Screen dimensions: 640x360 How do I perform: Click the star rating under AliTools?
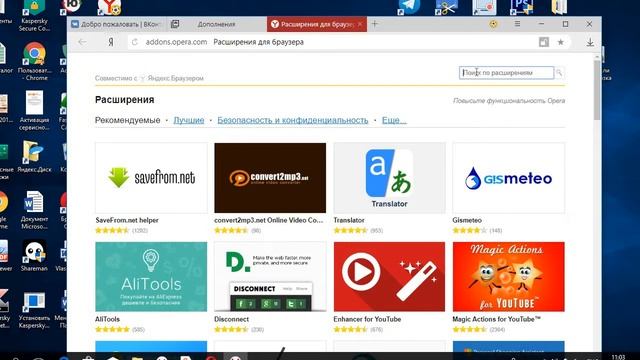click(112, 329)
